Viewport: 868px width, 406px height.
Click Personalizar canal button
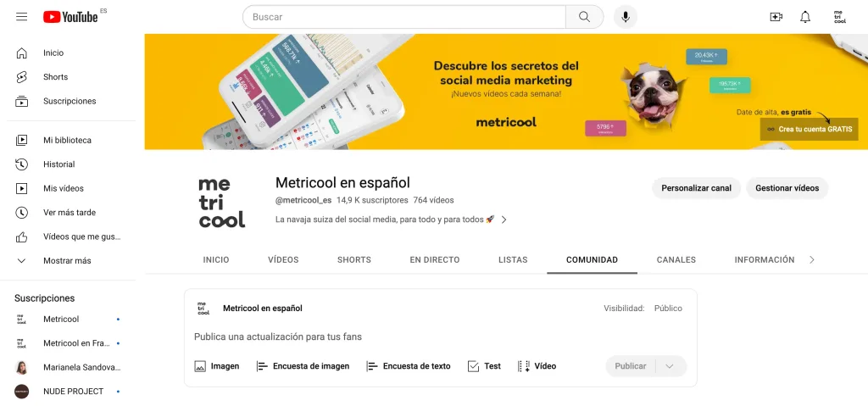697,188
